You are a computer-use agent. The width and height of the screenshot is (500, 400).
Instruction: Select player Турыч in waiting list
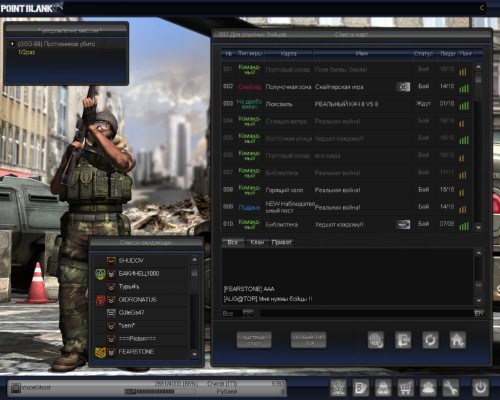click(x=142, y=287)
